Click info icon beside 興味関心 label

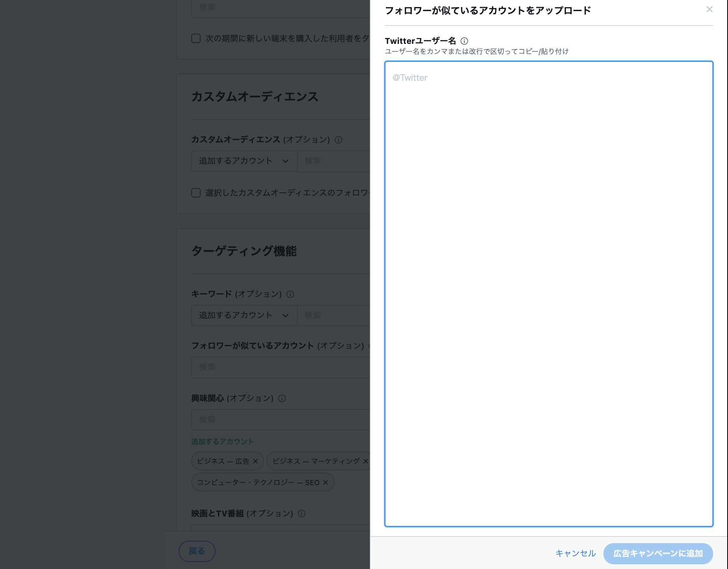coord(282,399)
